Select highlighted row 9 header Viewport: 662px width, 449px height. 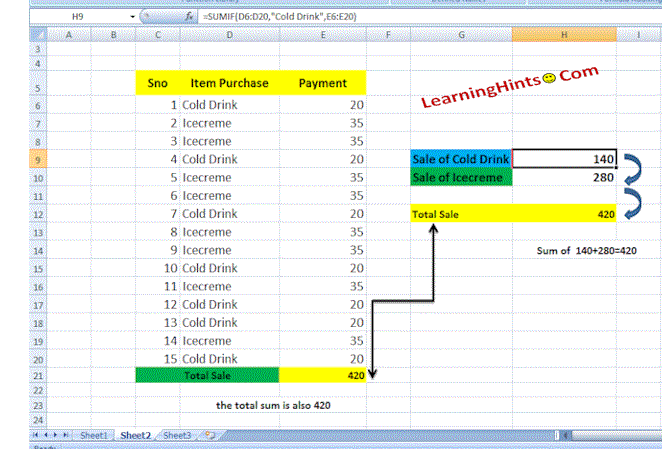[x=38, y=159]
